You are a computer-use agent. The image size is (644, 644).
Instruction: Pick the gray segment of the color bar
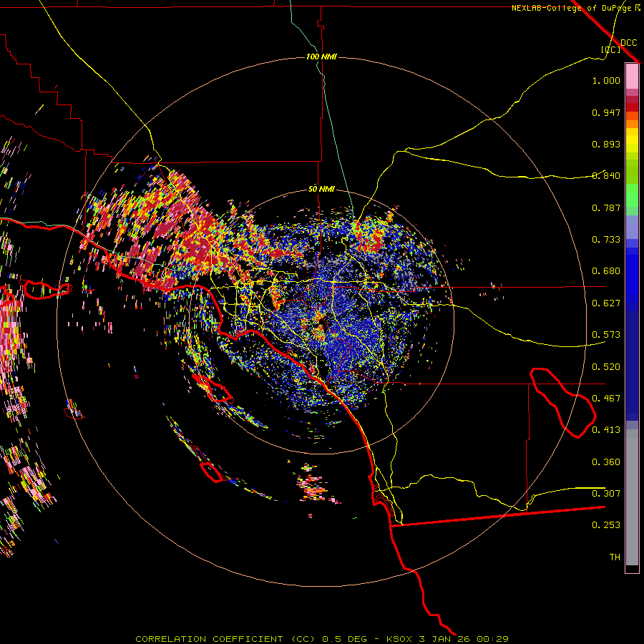tap(632, 497)
